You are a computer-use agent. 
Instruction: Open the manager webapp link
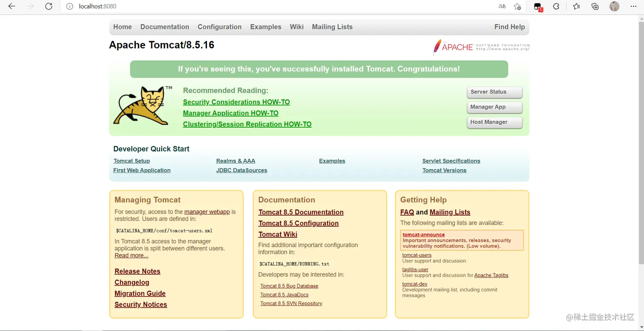207,212
